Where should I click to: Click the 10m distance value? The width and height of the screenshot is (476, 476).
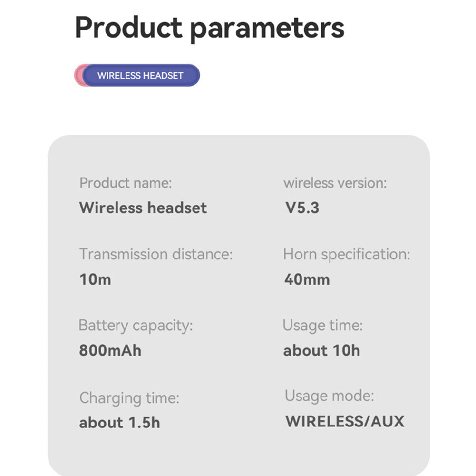pos(95,279)
